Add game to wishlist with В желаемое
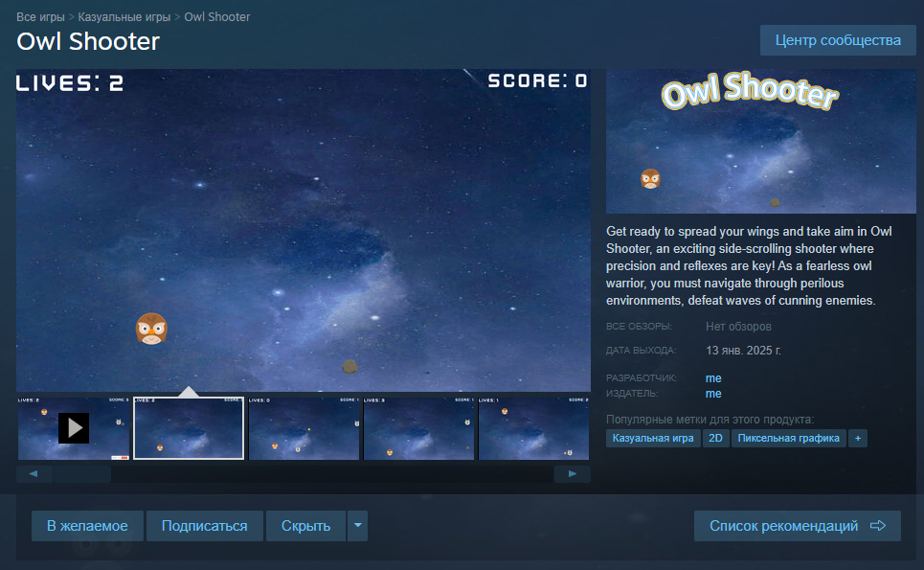Viewport: 924px width, 570px height. [x=87, y=526]
